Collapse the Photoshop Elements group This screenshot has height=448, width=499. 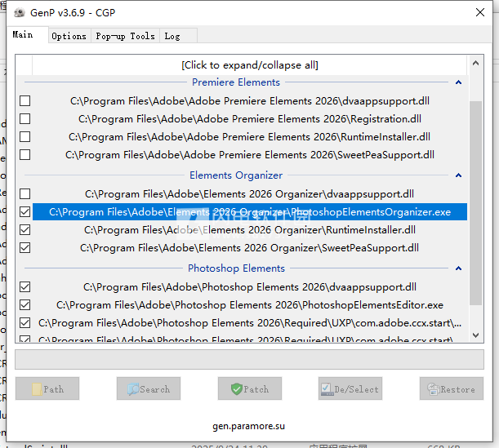pos(458,268)
